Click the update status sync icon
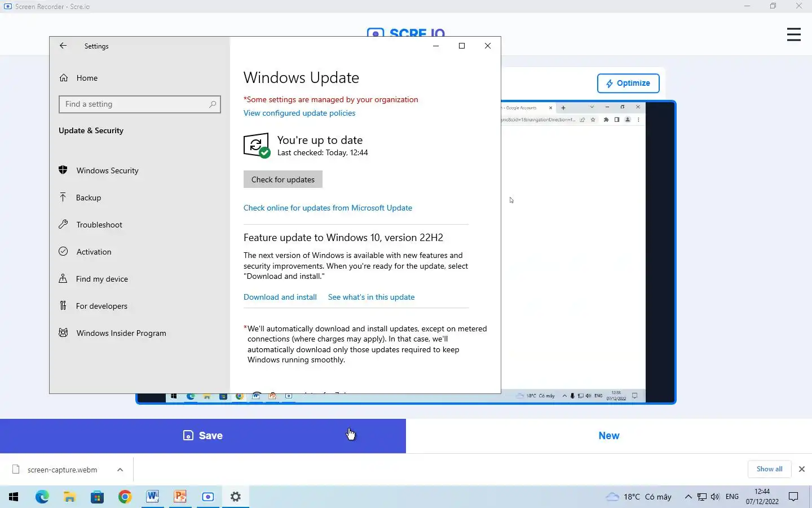The height and width of the screenshot is (508, 812). pos(257,146)
